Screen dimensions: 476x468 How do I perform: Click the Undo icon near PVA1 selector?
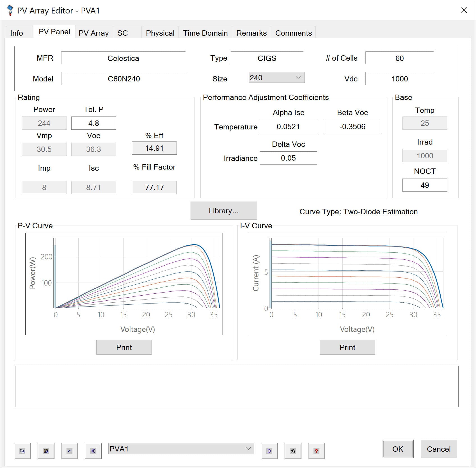(70, 451)
